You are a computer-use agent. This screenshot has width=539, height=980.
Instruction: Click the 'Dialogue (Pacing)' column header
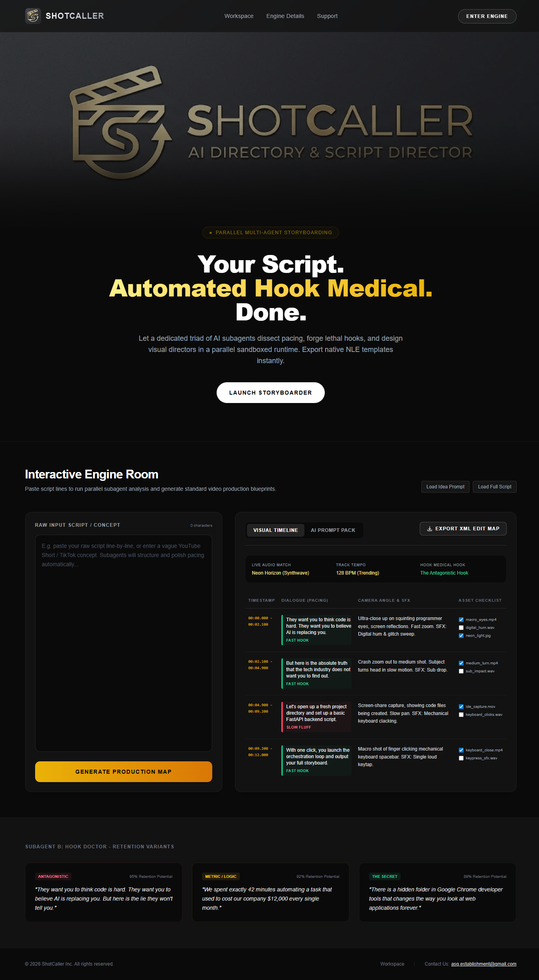pyautogui.click(x=304, y=601)
